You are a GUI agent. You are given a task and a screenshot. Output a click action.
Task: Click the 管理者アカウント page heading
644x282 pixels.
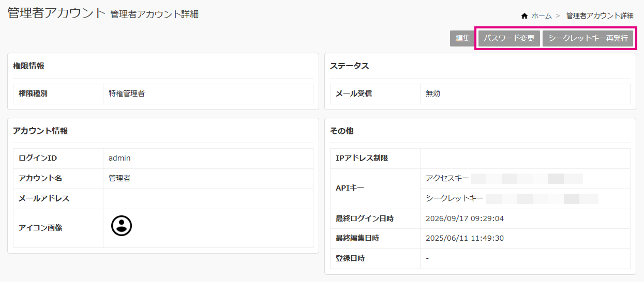point(56,13)
